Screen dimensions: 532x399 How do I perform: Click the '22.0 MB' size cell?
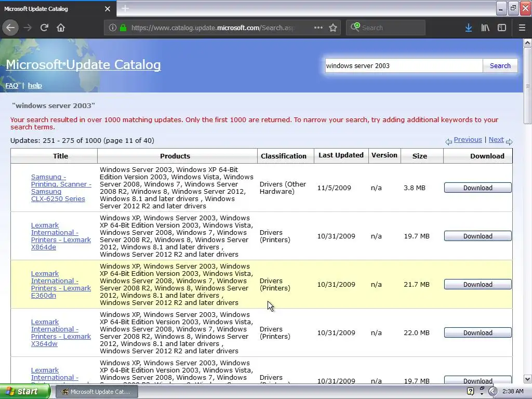[417, 333]
